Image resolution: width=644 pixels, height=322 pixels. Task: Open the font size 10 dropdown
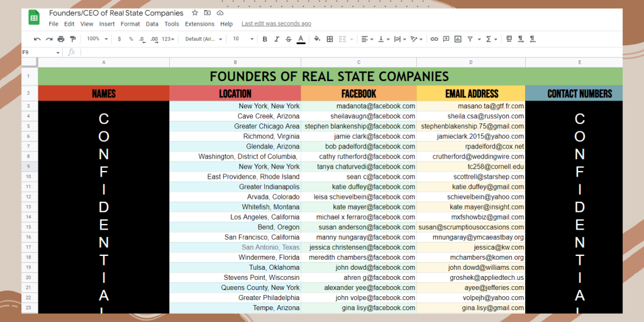(243, 39)
